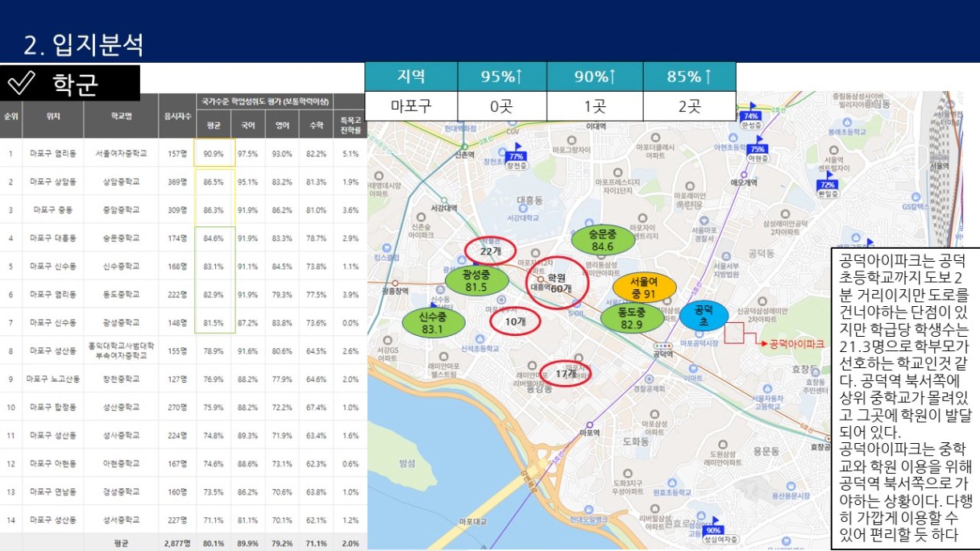Click the 서울여자중학교 school name cell
This screenshot has height=551, width=980.
122,153
